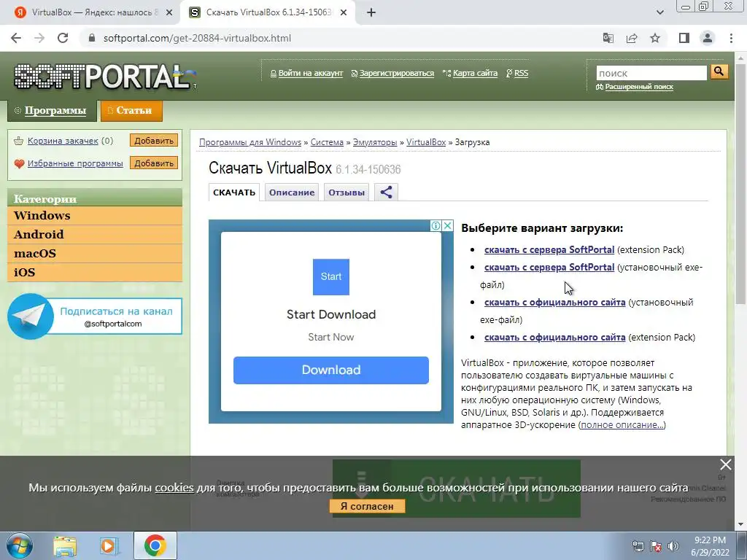
Task: Click the share icon tab
Action: [386, 192]
